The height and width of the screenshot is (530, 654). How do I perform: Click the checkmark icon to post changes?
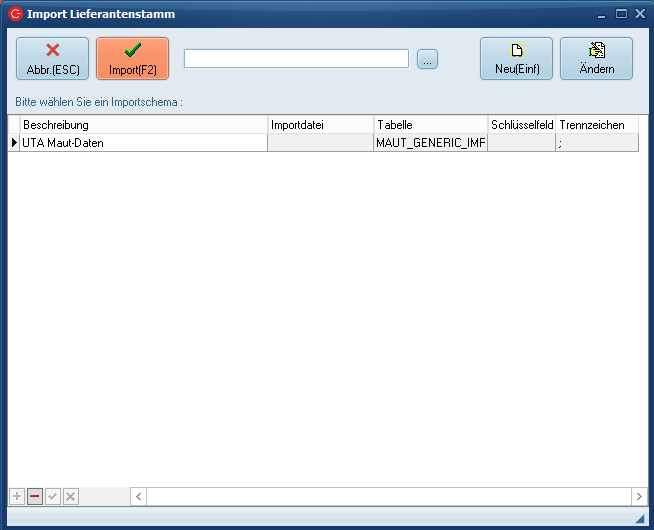(53, 497)
